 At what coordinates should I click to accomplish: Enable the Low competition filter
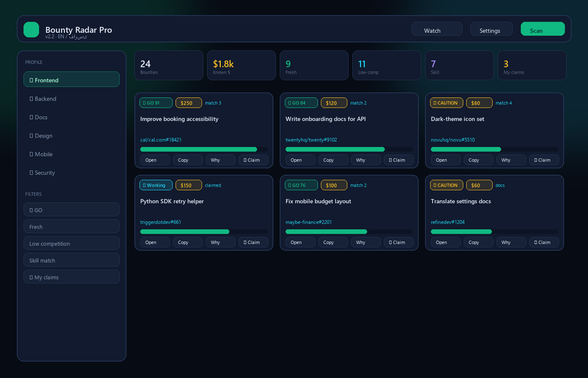(x=71, y=243)
